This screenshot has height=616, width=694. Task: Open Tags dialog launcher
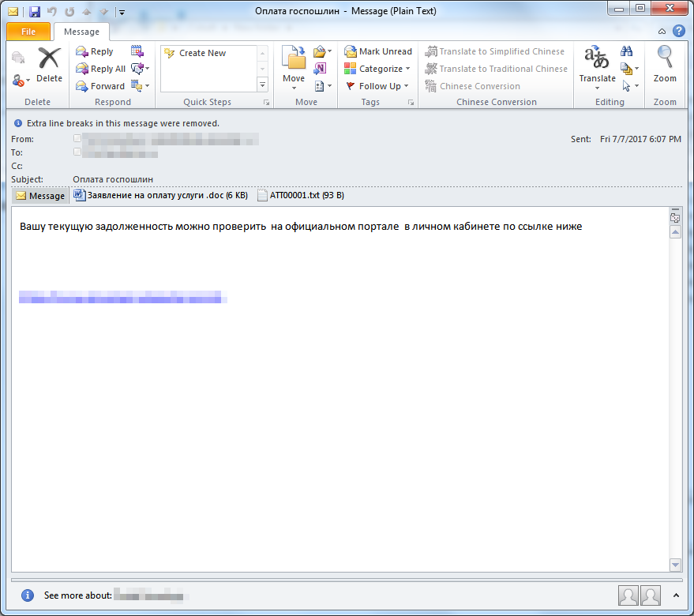411,103
